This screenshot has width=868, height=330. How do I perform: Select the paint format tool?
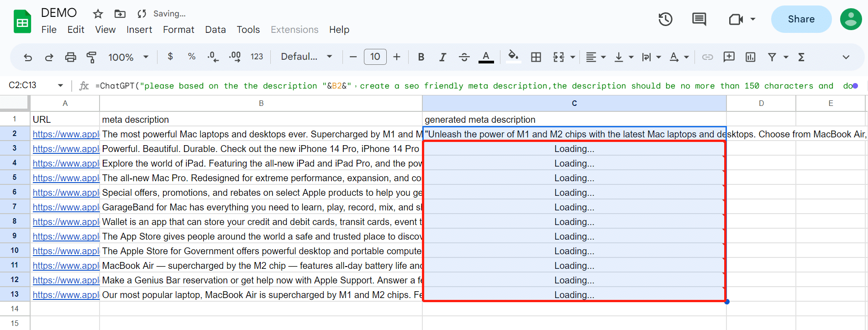coord(91,57)
